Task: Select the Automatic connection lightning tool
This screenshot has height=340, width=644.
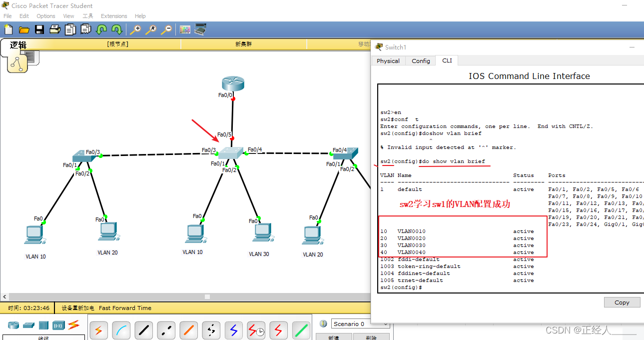Action: [x=98, y=330]
